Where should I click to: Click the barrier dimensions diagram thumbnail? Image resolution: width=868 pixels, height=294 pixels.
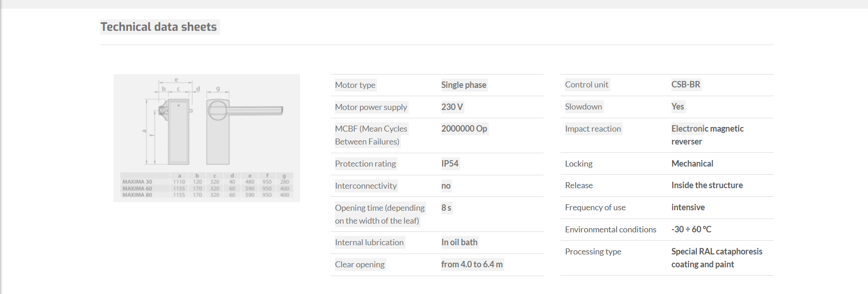207,138
